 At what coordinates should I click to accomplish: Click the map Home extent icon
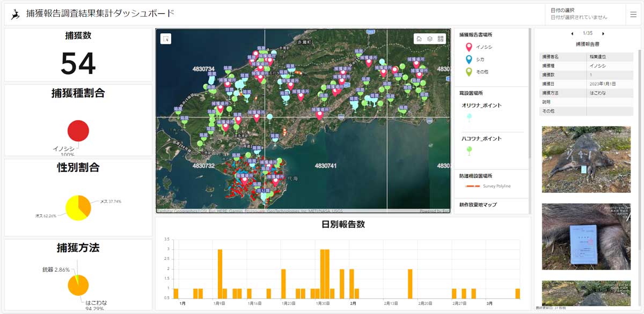[x=419, y=39]
